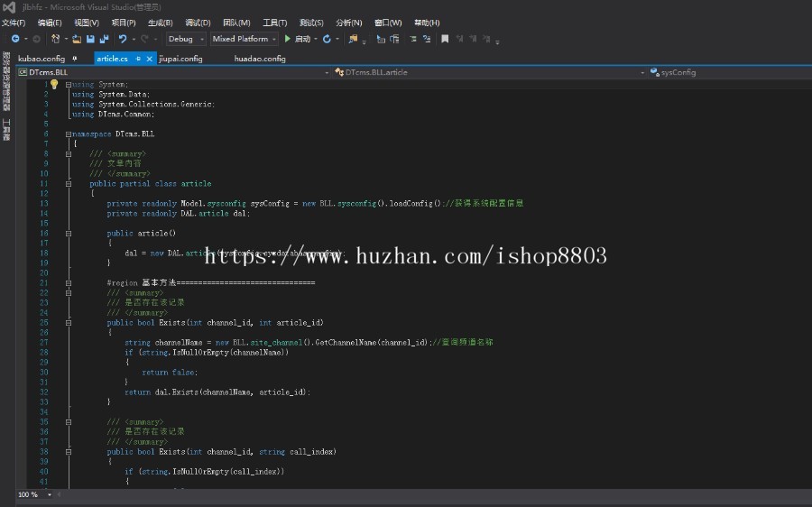The height and width of the screenshot is (507, 812).
Task: Click the refresh icon beside the start button
Action: [327, 39]
